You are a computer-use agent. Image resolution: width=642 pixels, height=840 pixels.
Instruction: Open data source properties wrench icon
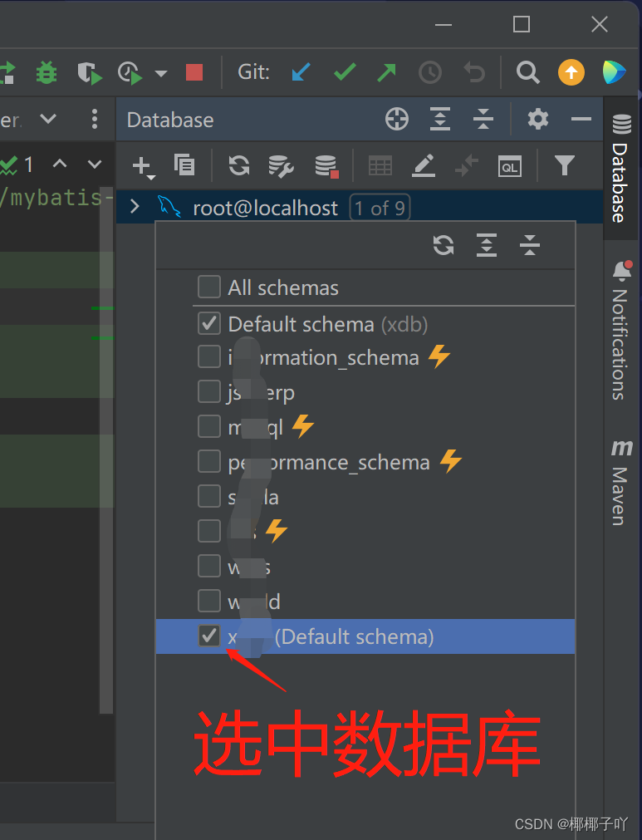[x=281, y=166]
